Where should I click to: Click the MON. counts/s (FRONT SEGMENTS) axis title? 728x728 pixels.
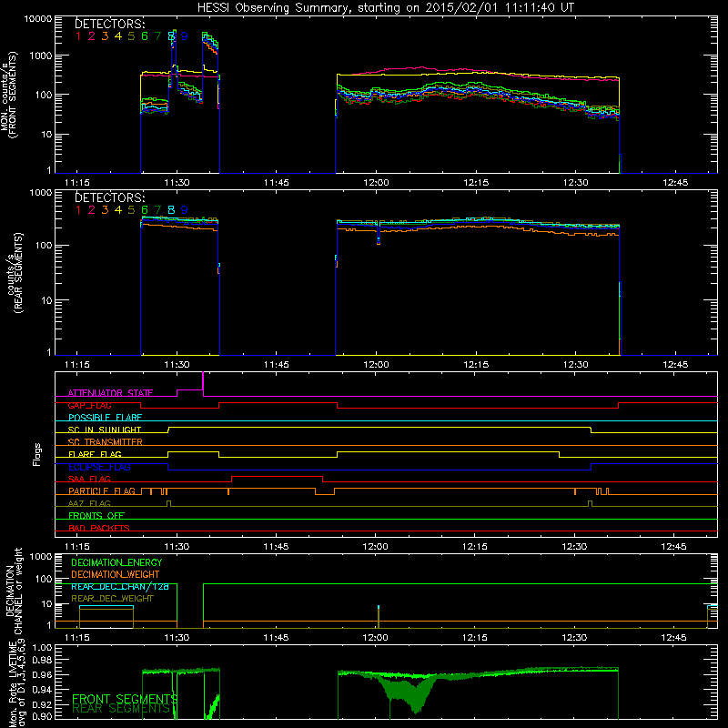pos(8,95)
